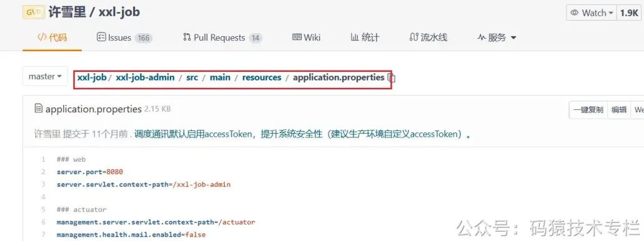Viewport: 644px width, 241px height.
Task: Click the file icon beside application.properties header
Action: pos(39,109)
